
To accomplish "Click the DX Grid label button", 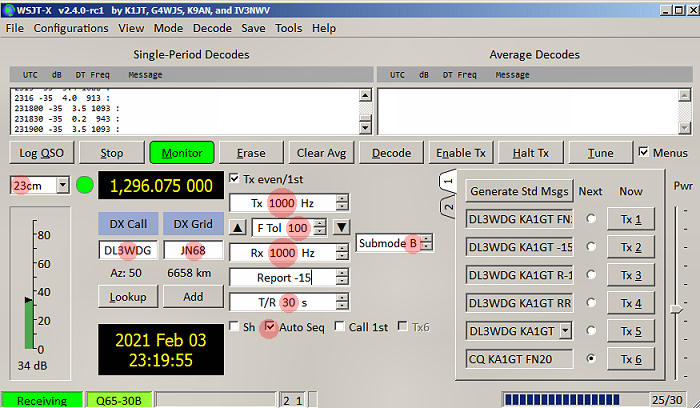I will tap(193, 224).
